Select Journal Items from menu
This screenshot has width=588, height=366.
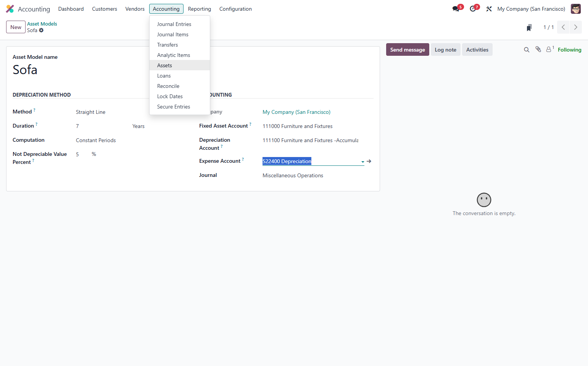click(x=180, y=34)
